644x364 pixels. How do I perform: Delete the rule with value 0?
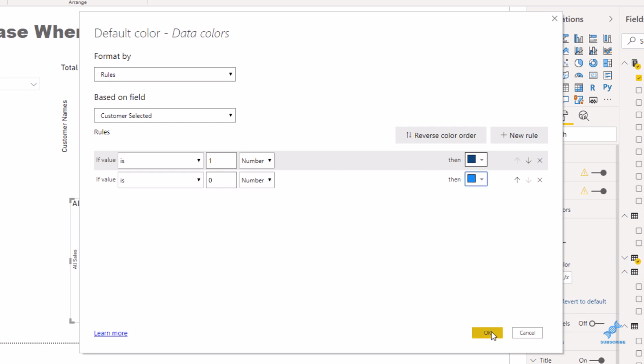tap(540, 180)
